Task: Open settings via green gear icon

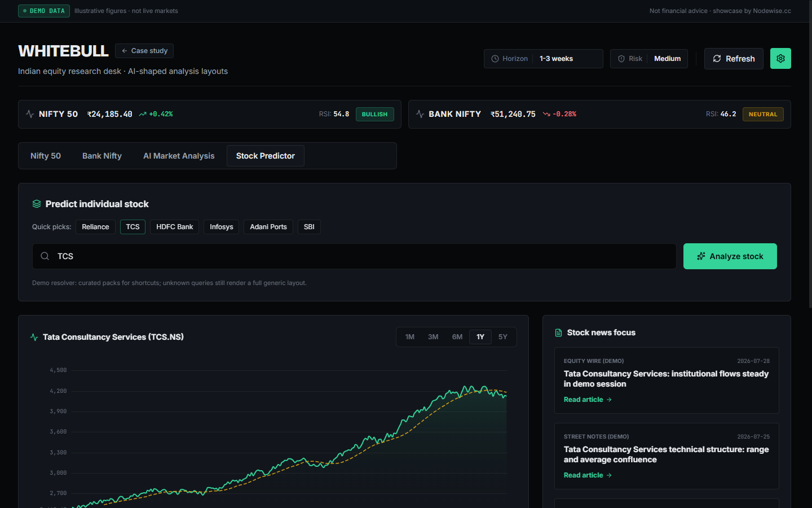Action: pyautogui.click(x=780, y=59)
